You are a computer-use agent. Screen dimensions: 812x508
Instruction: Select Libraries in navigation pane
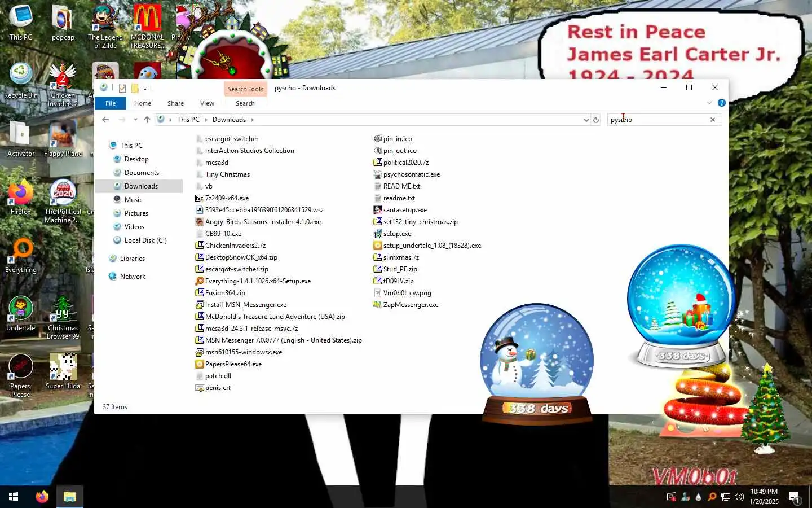(133, 259)
